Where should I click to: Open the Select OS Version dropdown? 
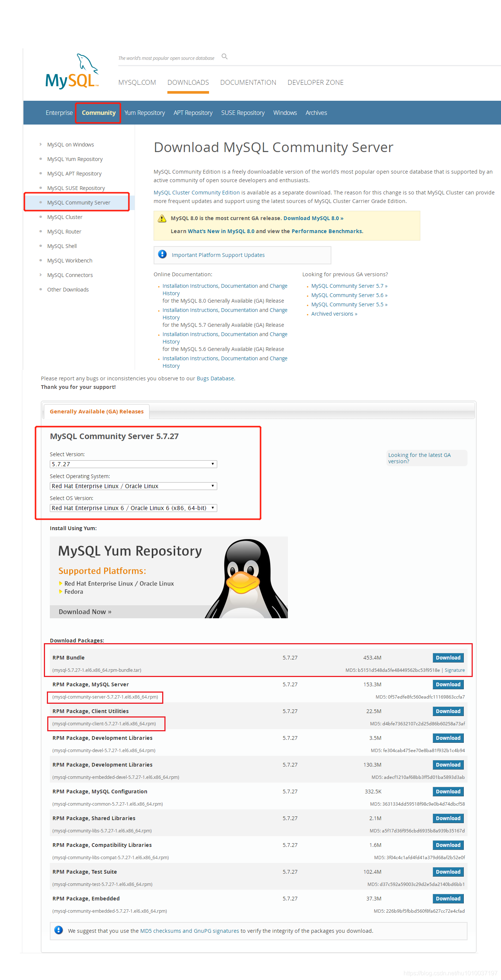(133, 508)
